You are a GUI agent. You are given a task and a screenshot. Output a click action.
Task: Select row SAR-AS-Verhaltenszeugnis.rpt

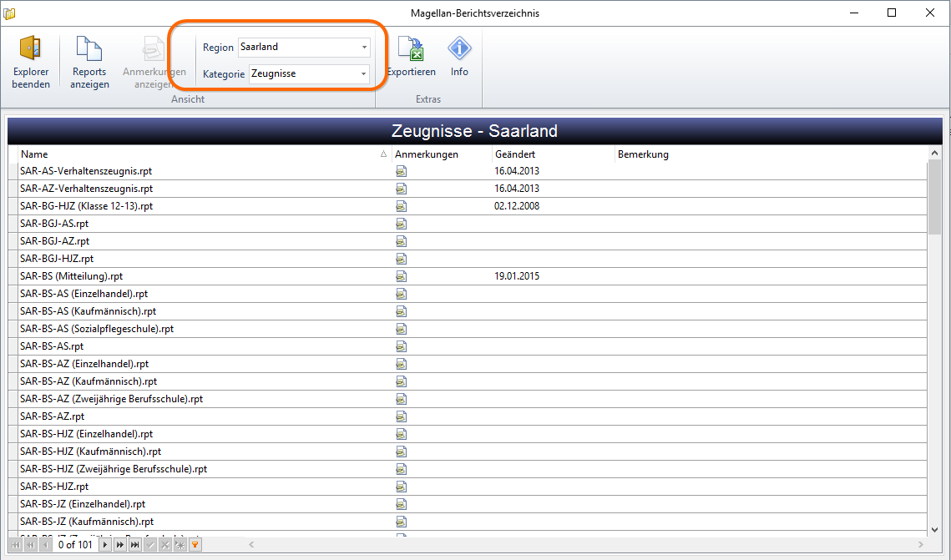[468, 171]
